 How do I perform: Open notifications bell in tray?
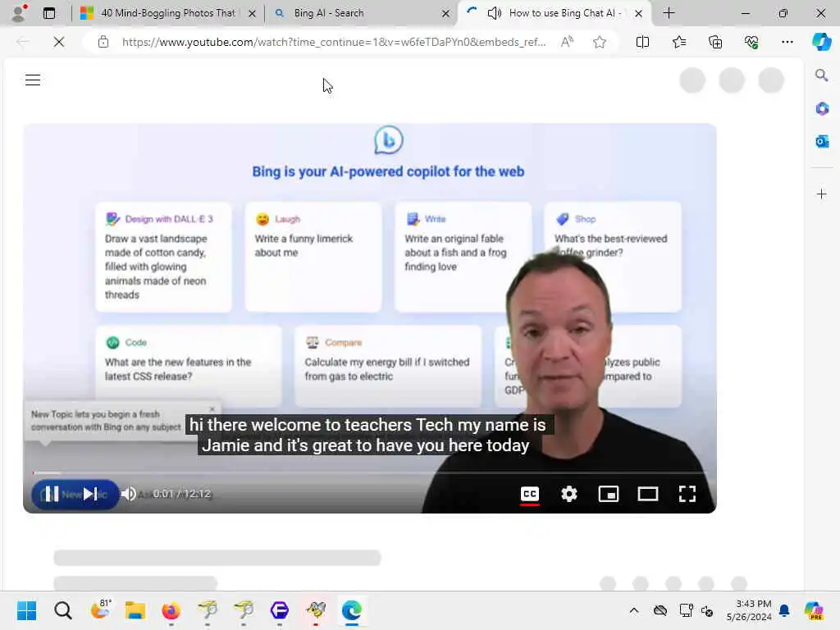point(784,610)
